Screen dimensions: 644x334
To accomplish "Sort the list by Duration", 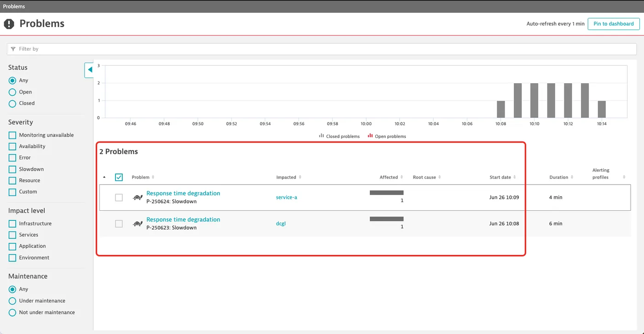I will click(572, 177).
